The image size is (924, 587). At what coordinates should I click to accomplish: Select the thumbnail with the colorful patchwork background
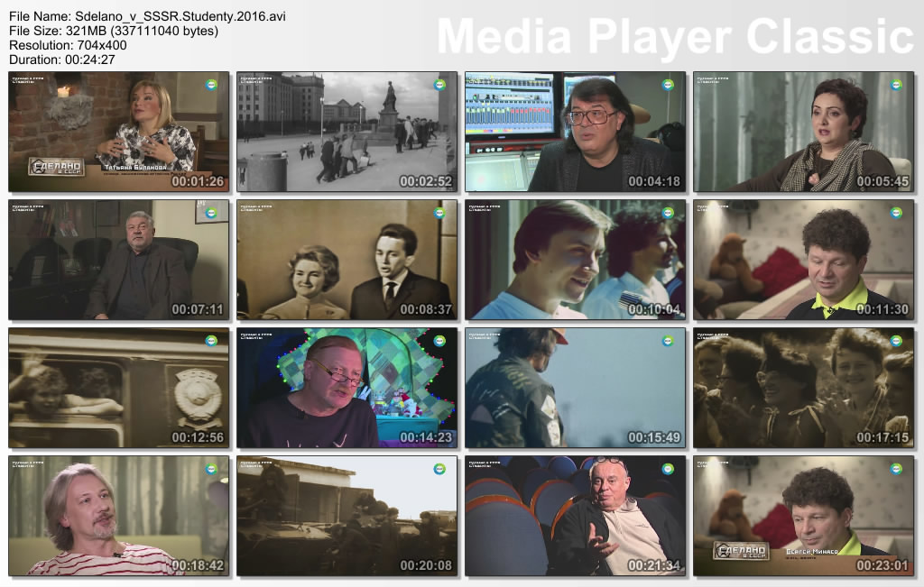(x=347, y=388)
